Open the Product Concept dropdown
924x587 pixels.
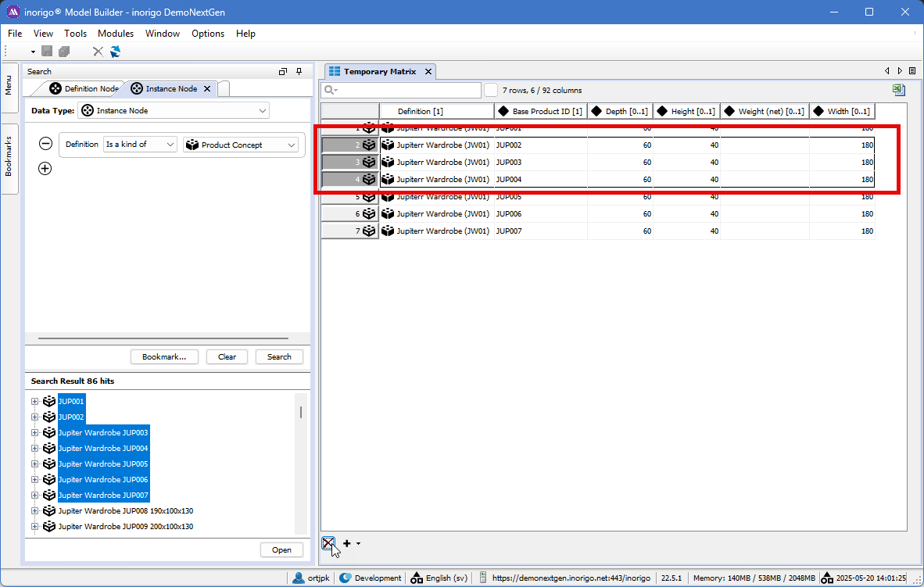(x=241, y=145)
